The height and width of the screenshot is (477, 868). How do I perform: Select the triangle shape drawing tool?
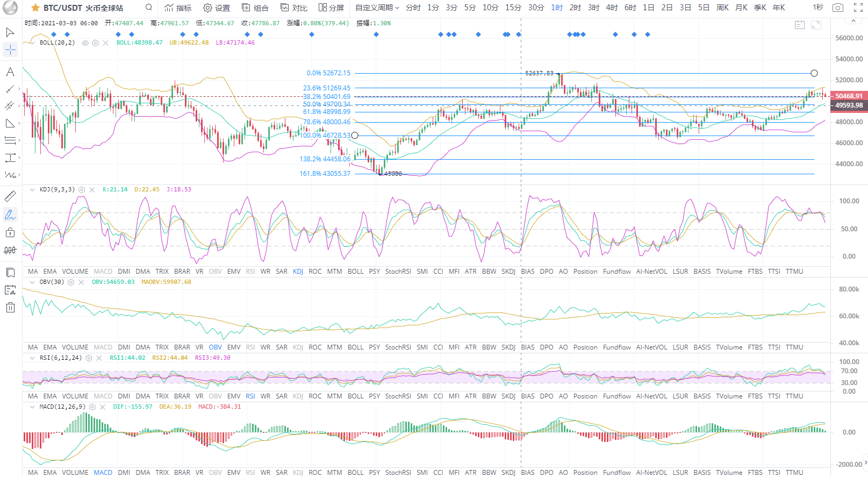(x=10, y=124)
